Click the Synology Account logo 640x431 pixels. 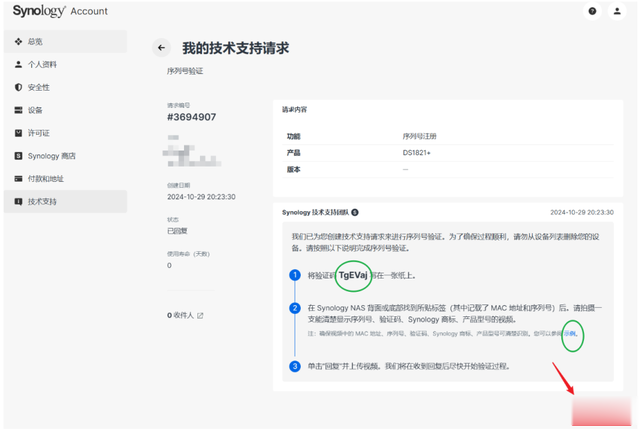click(60, 11)
